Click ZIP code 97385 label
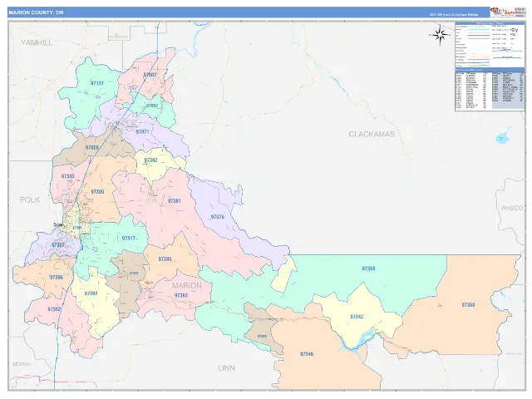The image size is (532, 399). tap(165, 259)
